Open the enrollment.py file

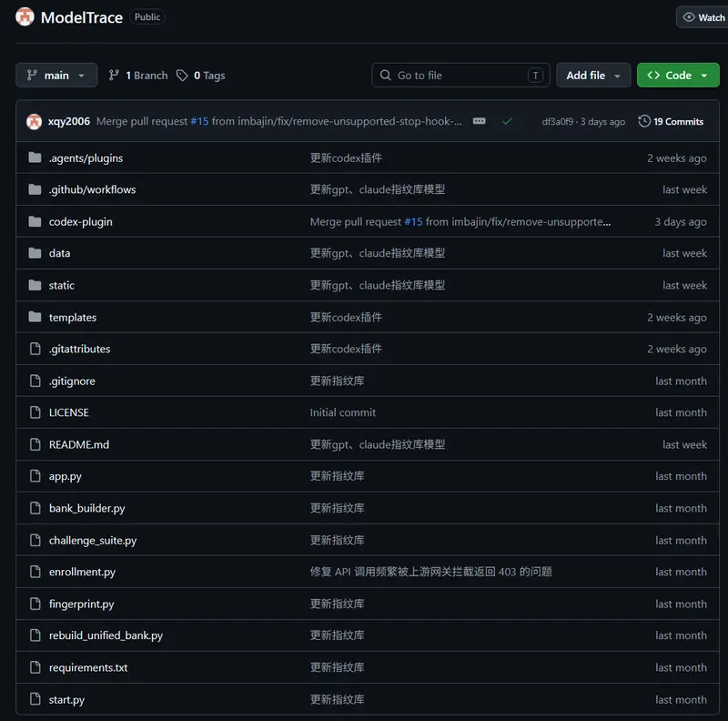(82, 572)
